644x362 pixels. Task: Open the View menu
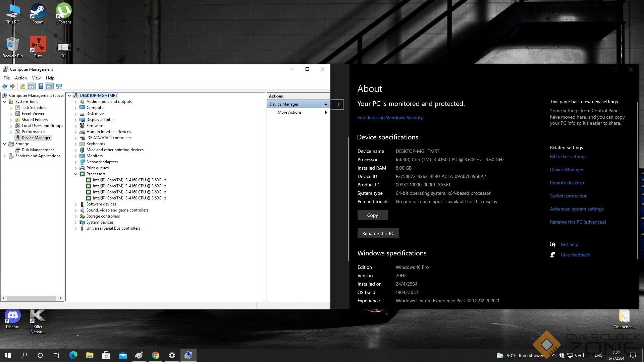36,78
